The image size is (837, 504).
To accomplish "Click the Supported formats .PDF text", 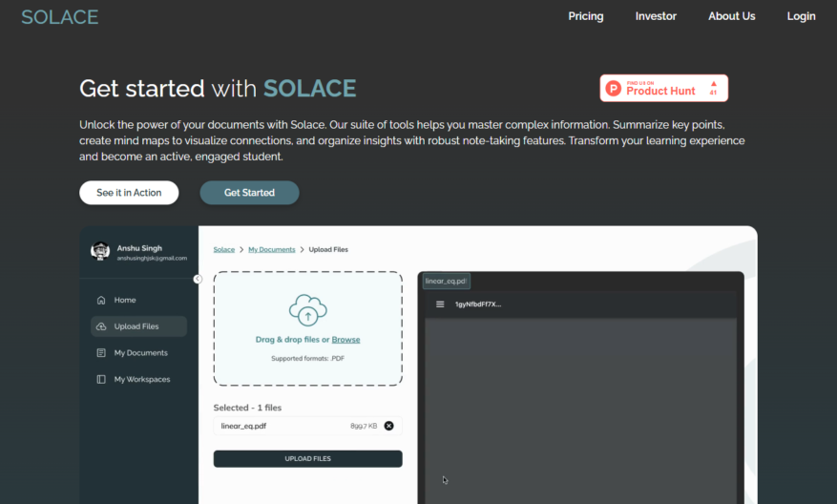I will point(308,358).
